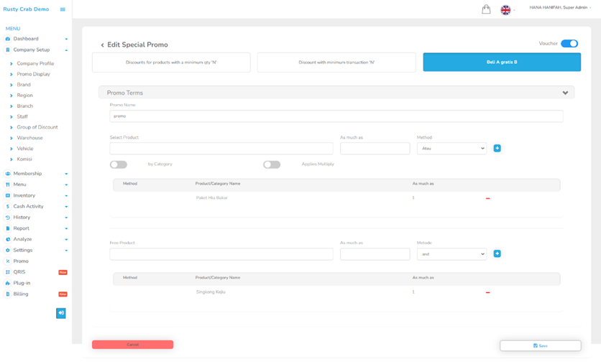Expand the Dashboard menu arrow
Viewport: 601px width, 364px height.
tap(66, 39)
